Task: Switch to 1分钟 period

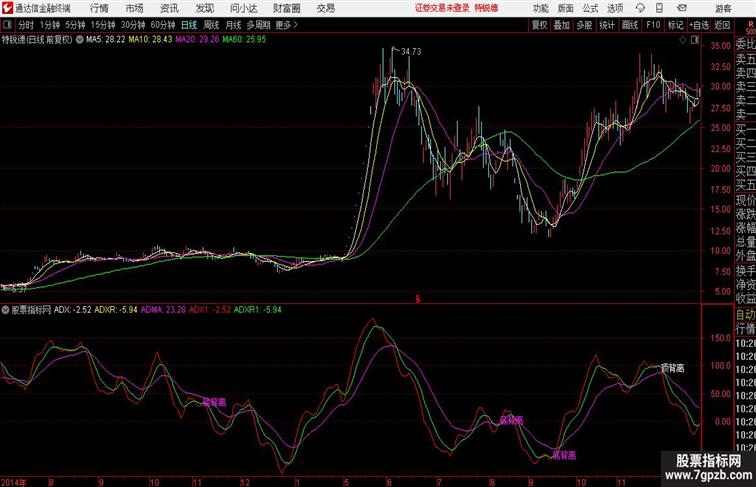Action: pyautogui.click(x=50, y=25)
